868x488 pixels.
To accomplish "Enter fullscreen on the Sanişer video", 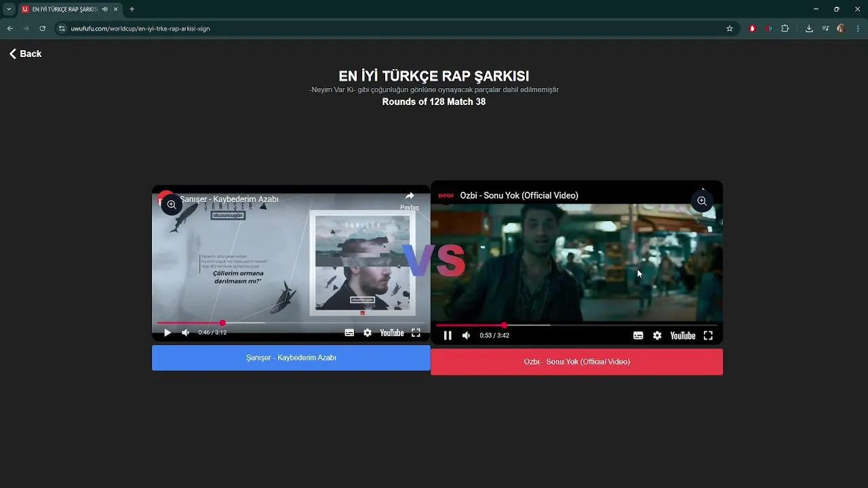I will point(416,333).
